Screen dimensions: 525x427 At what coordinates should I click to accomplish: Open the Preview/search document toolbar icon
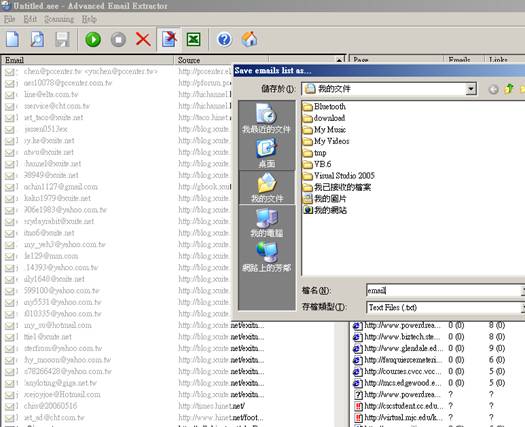[37, 40]
